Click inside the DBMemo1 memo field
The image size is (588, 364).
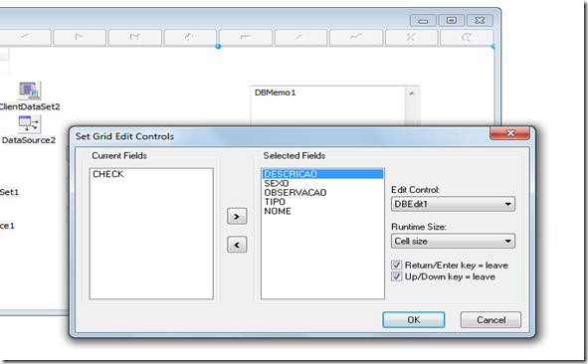click(328, 106)
